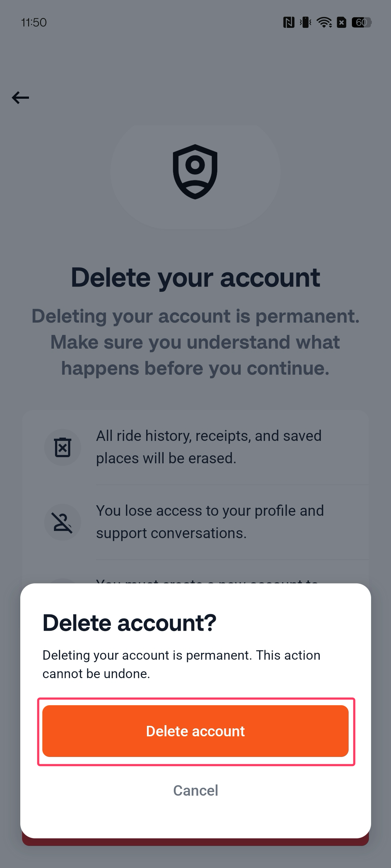Tap the permanent deletion warning subtitle text
This screenshot has width=391, height=868.
[x=195, y=342]
